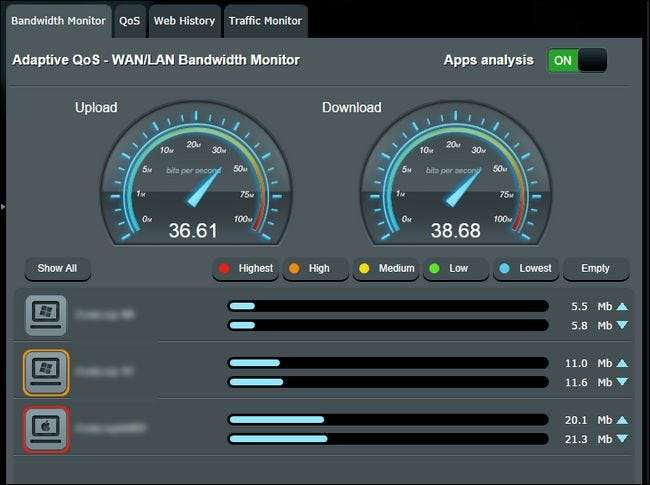Select the red-bordered Apple device icon

[x=45, y=428]
